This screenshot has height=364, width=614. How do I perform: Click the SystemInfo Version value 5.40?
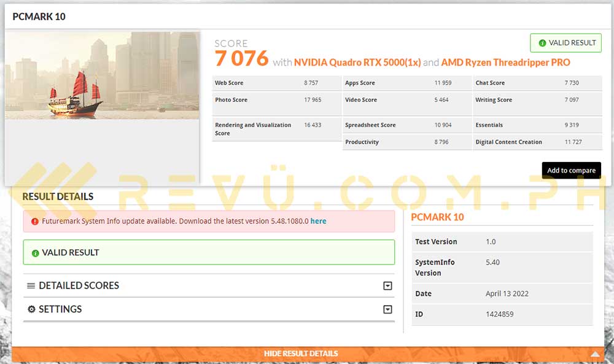[492, 262]
